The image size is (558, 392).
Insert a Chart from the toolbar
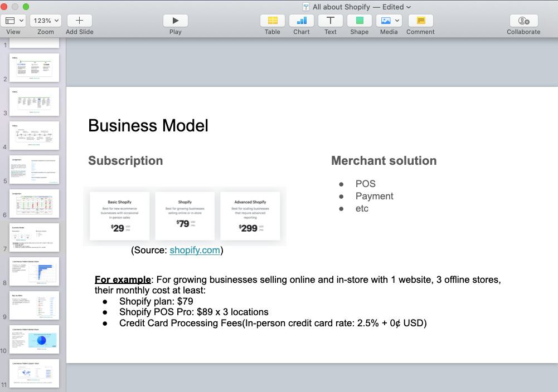[302, 21]
